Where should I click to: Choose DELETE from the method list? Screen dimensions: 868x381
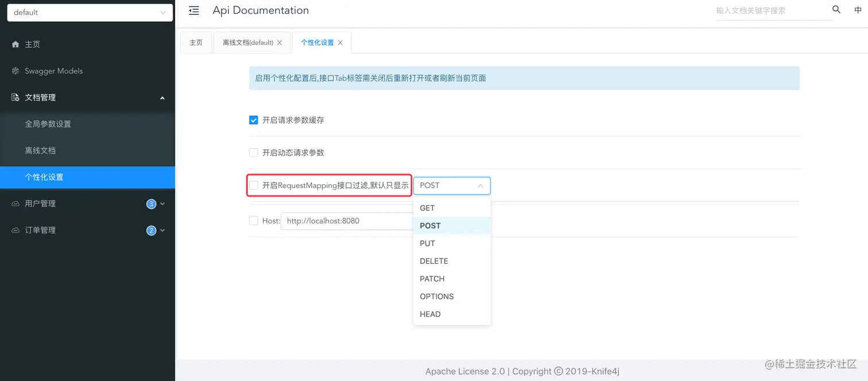452,261
